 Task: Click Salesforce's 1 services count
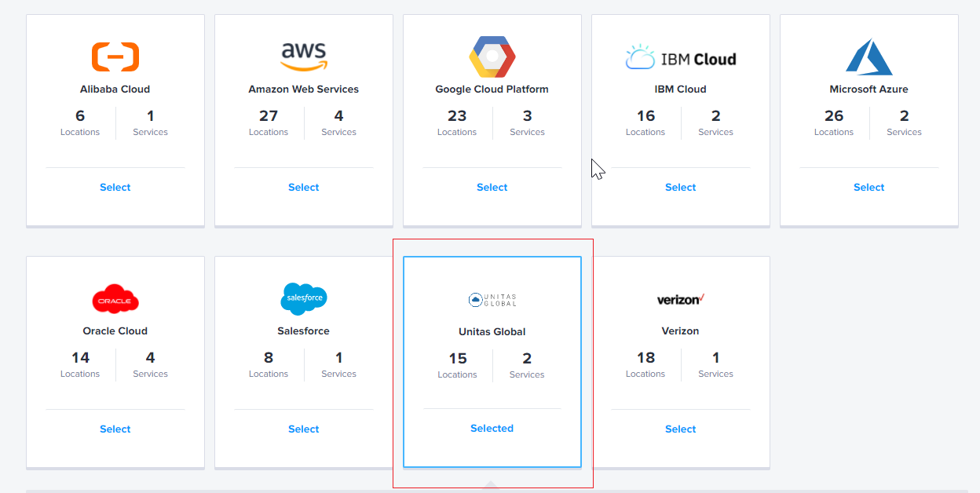[x=339, y=358]
